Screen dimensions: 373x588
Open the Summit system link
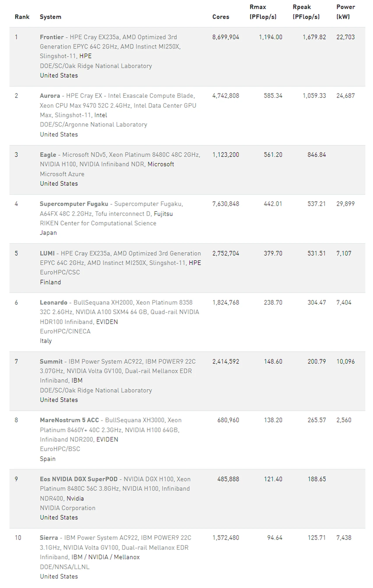[51, 361]
